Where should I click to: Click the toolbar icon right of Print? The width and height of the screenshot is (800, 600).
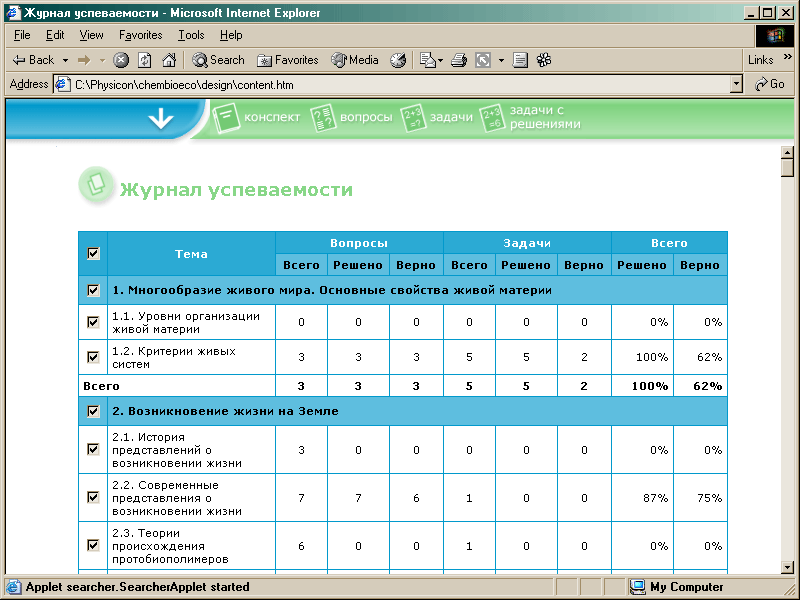(483, 60)
